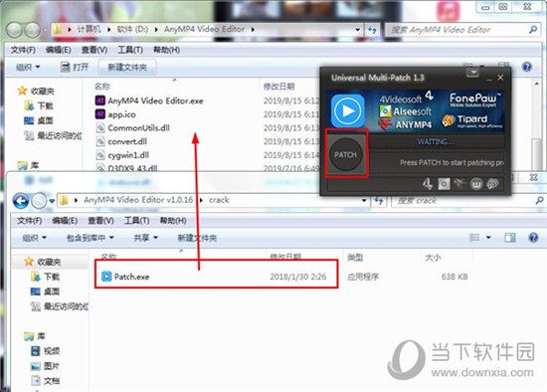Click the search box in AnyMP4 Video Editor window
This screenshot has height=392, width=547.
click(462, 30)
